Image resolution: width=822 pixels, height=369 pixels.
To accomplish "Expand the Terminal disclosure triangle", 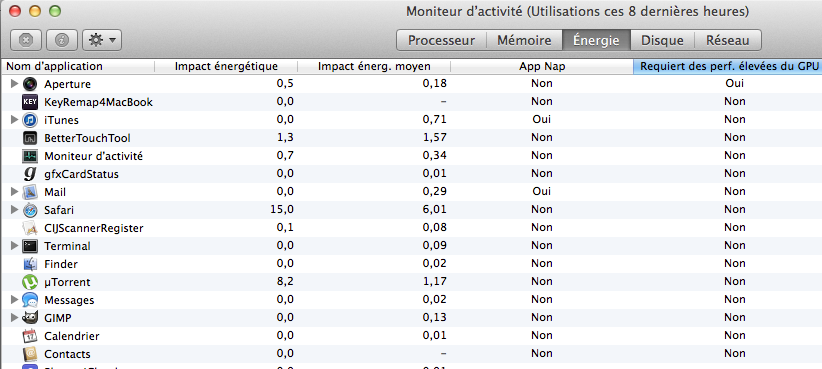I will (x=15, y=246).
